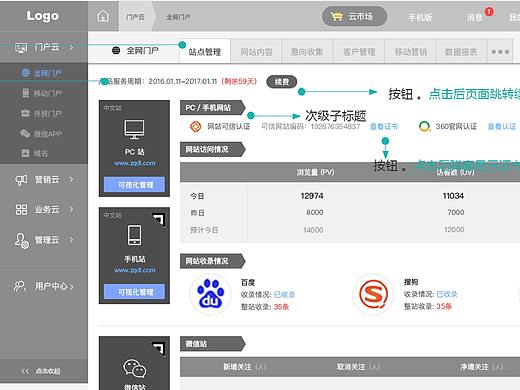Open the 查看认证 link
This screenshot has height=390, width=520.
502,126
